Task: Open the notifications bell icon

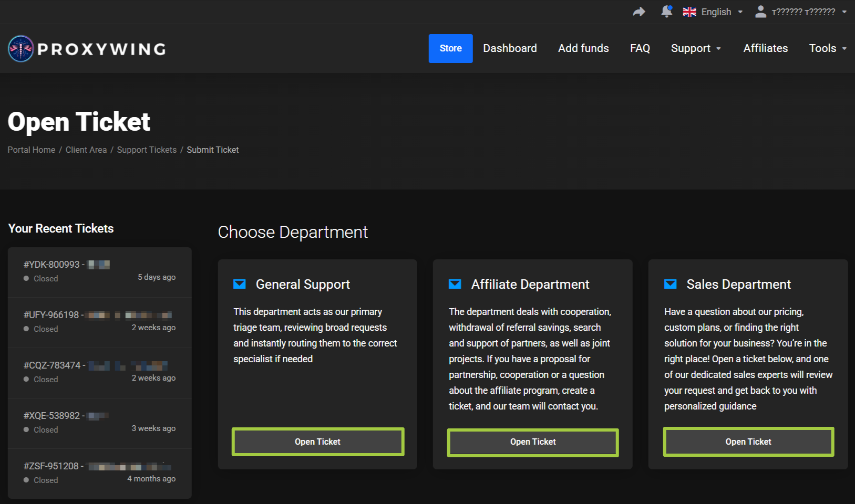Action: 667,12
